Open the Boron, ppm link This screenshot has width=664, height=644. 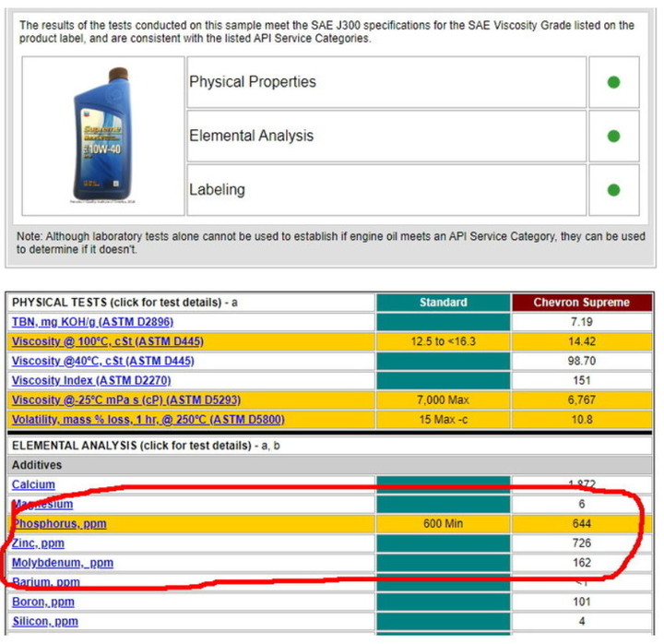pos(43,602)
